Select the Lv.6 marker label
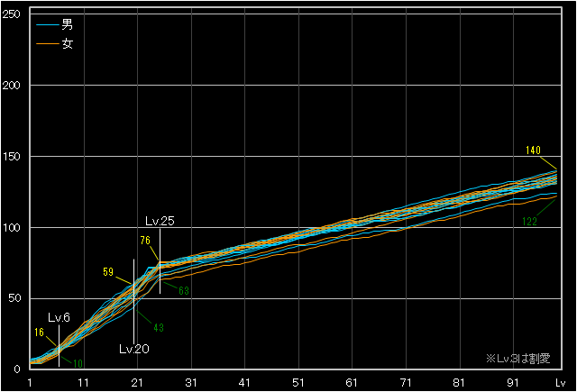The image size is (577, 392). pyautogui.click(x=59, y=318)
